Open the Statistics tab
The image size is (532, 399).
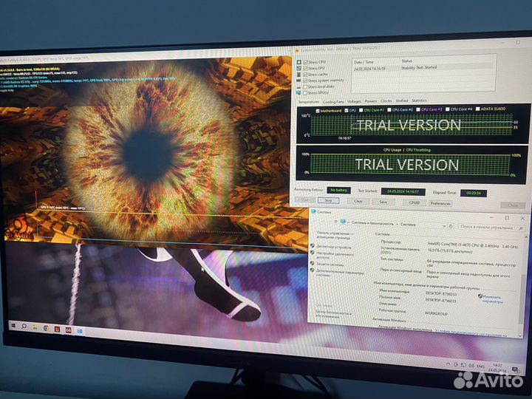tap(420, 100)
